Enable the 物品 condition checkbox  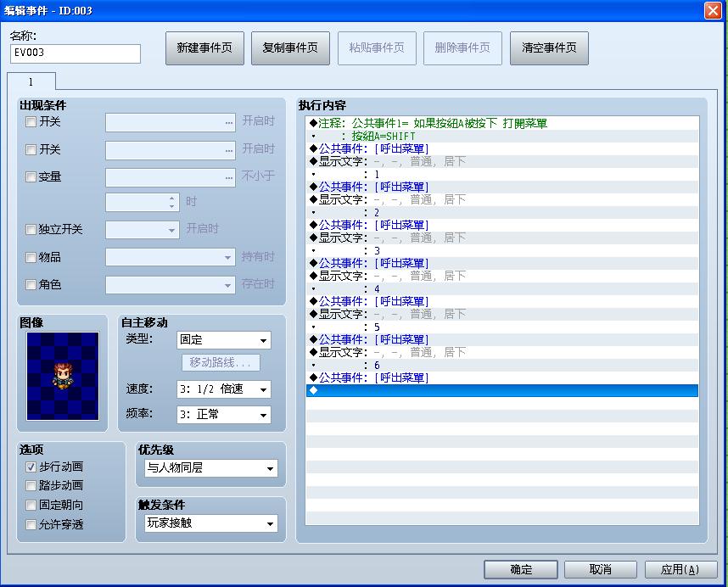click(x=31, y=257)
